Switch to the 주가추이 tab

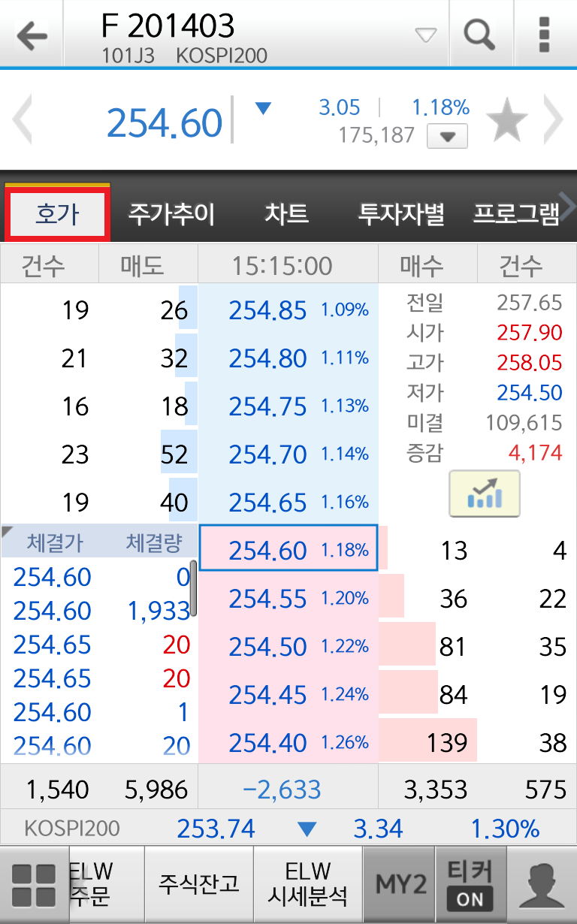[171, 215]
